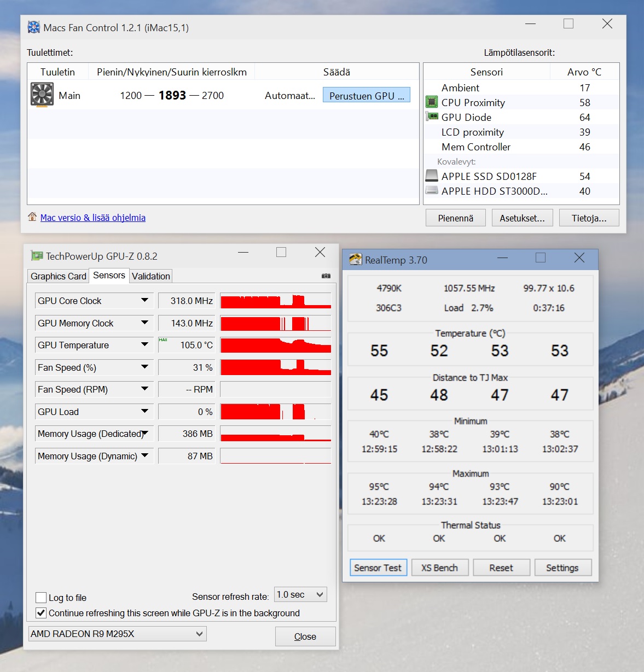
Task: Click the GPU Diode card icon
Action: click(x=432, y=116)
